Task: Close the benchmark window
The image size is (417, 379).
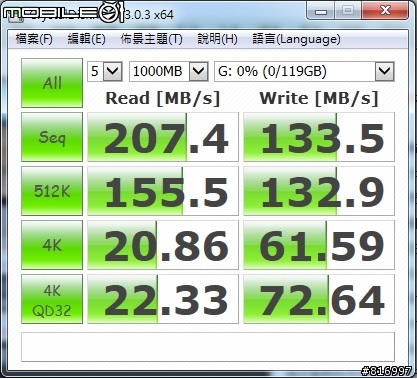Action: pos(385,11)
